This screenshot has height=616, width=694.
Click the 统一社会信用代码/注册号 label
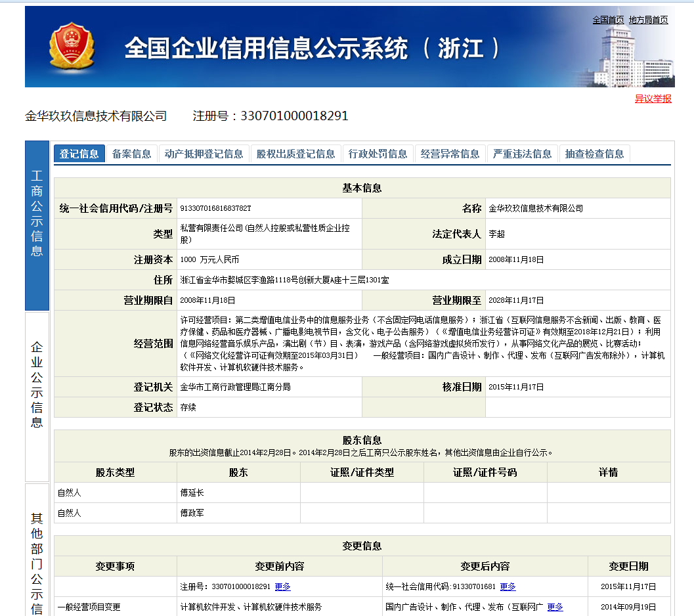click(x=116, y=208)
